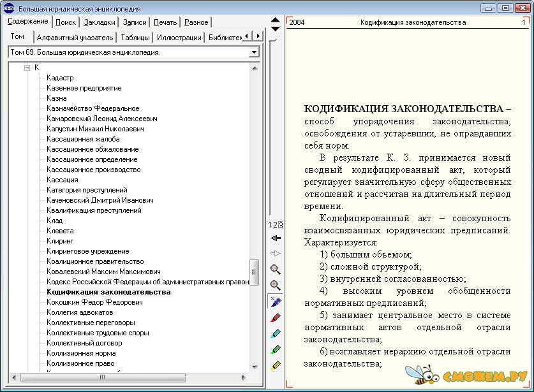Select 'Коллегия адвокатов' entry
This screenshot has height=392, width=534.
point(80,313)
